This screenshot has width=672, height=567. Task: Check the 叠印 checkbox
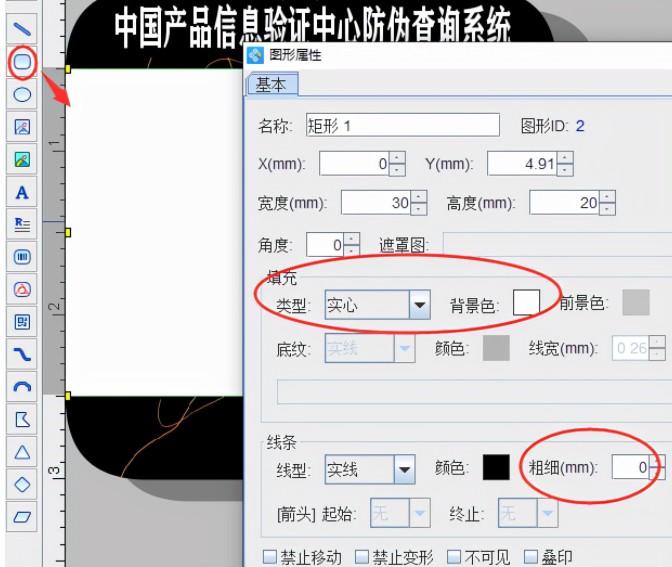[x=531, y=557]
